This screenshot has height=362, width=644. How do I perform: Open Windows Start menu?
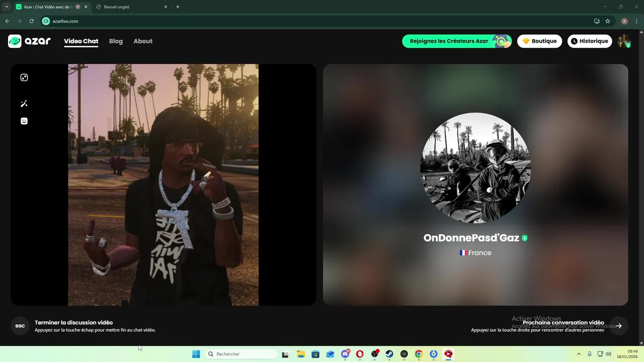(x=196, y=354)
